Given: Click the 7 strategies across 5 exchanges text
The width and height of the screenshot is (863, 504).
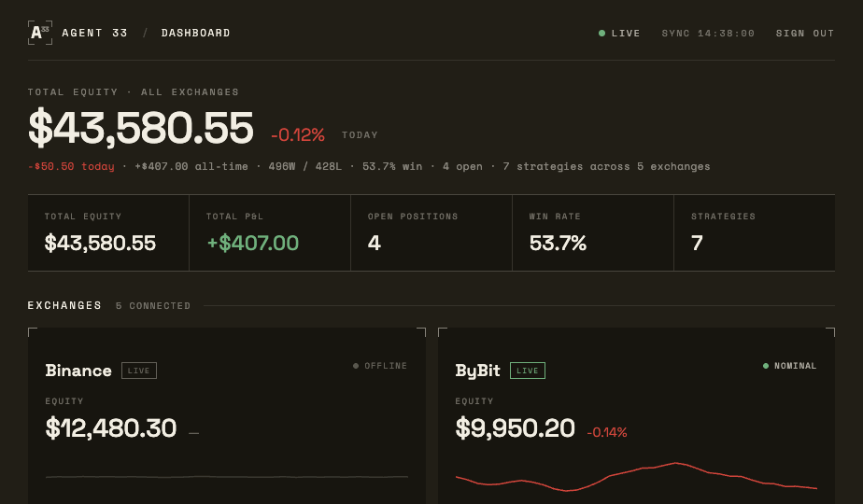Looking at the screenshot, I should click(606, 166).
